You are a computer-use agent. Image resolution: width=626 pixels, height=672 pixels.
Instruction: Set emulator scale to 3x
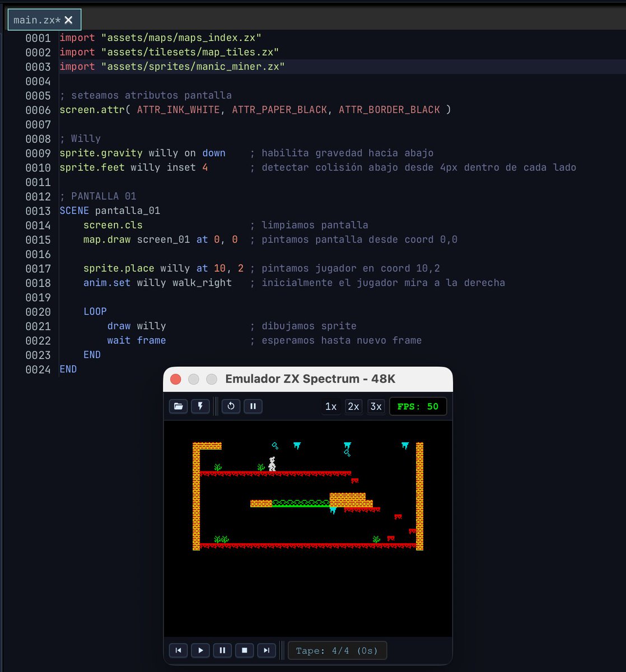pos(376,406)
